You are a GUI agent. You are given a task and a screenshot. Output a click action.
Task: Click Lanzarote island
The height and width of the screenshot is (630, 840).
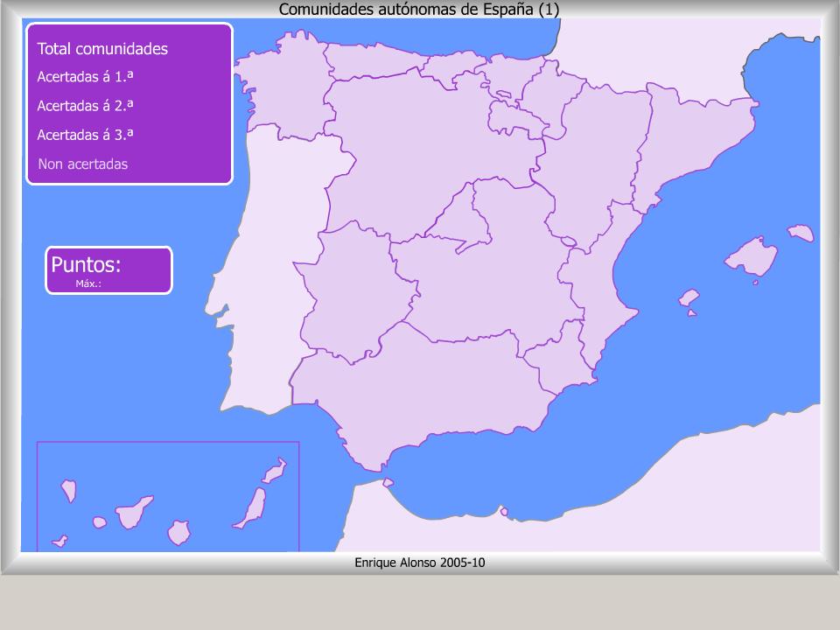point(274,471)
